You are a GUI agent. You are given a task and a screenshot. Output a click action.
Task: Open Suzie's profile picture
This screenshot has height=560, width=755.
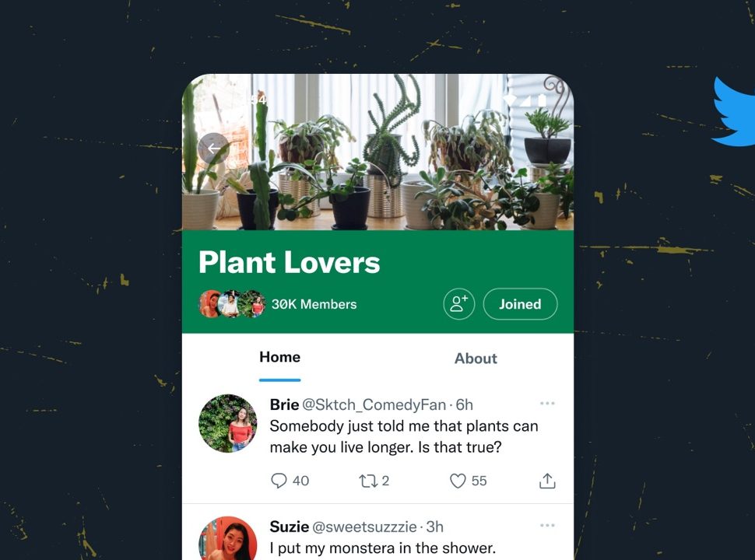coord(228,538)
